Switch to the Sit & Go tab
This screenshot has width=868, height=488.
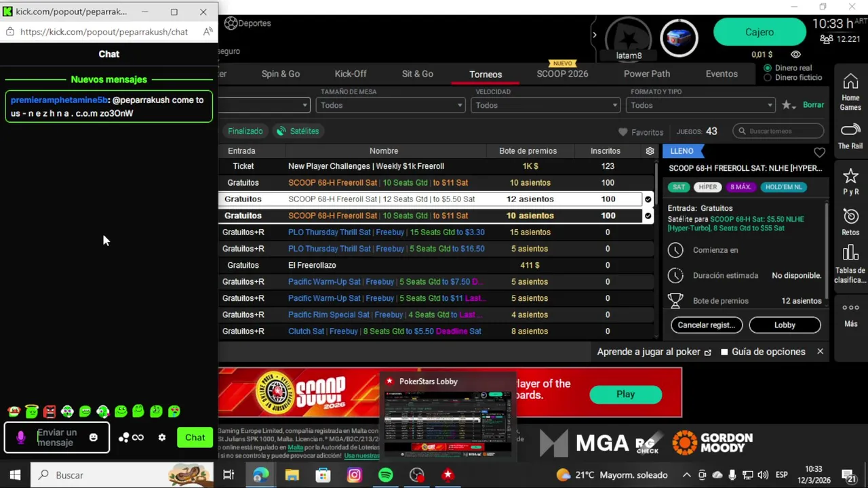[x=418, y=74]
